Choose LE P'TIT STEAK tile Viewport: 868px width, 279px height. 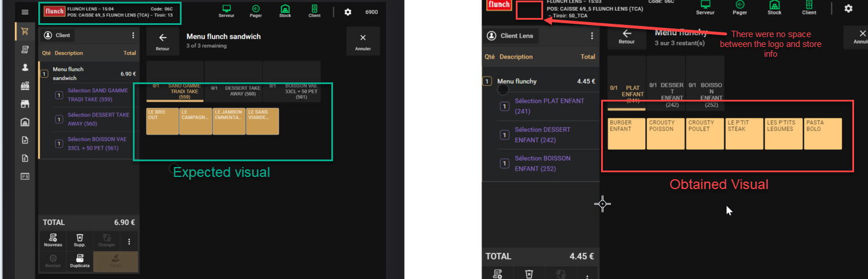coord(744,133)
